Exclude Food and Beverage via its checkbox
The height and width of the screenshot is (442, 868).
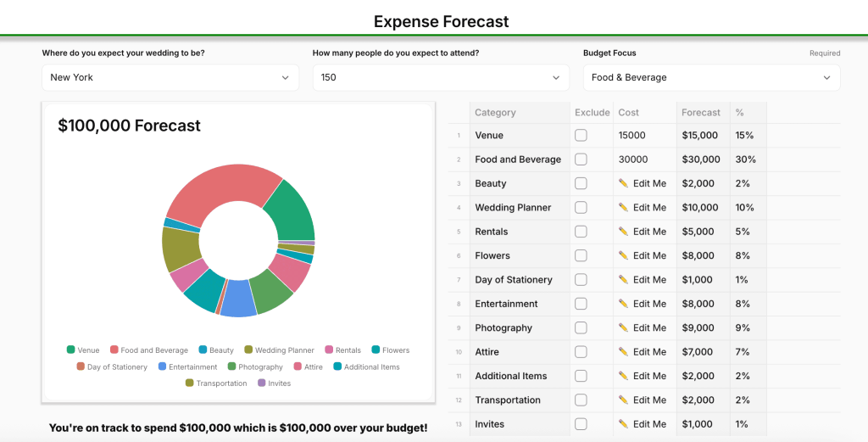pyautogui.click(x=581, y=159)
